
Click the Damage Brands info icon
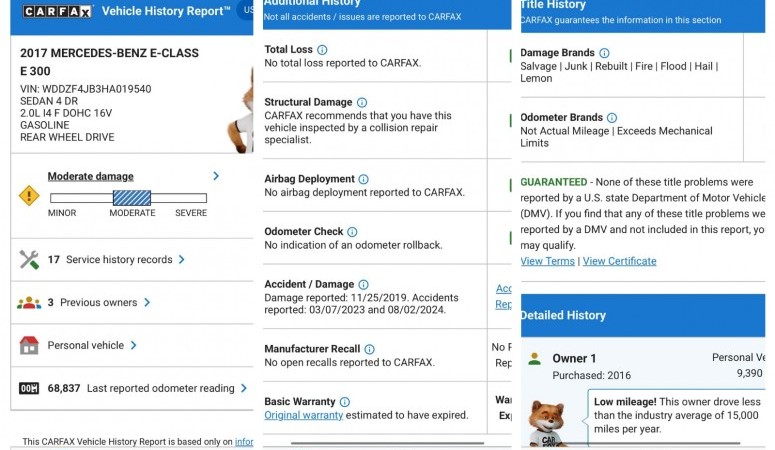point(604,53)
